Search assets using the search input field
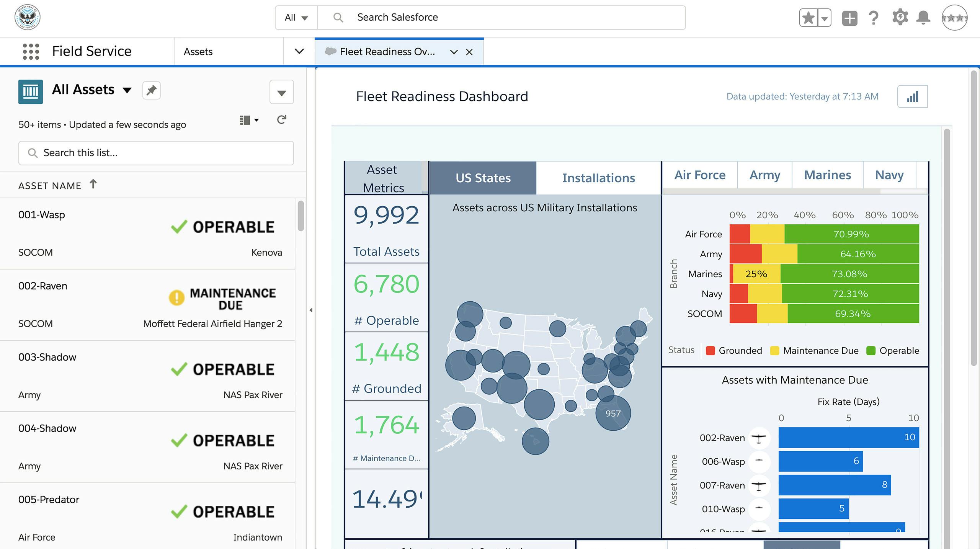 tap(155, 152)
